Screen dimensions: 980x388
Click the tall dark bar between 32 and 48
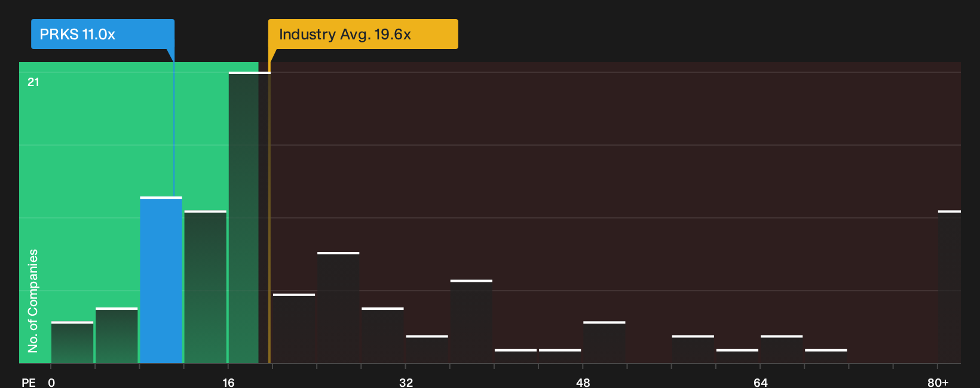tap(471, 321)
